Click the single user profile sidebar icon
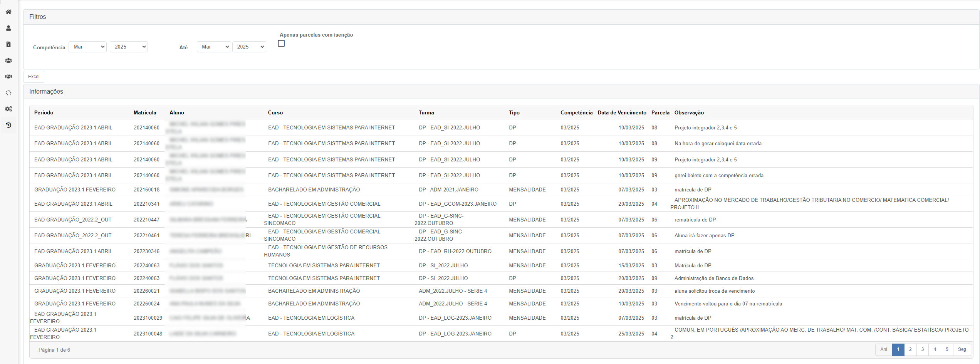The image size is (980, 364). tap(8, 28)
